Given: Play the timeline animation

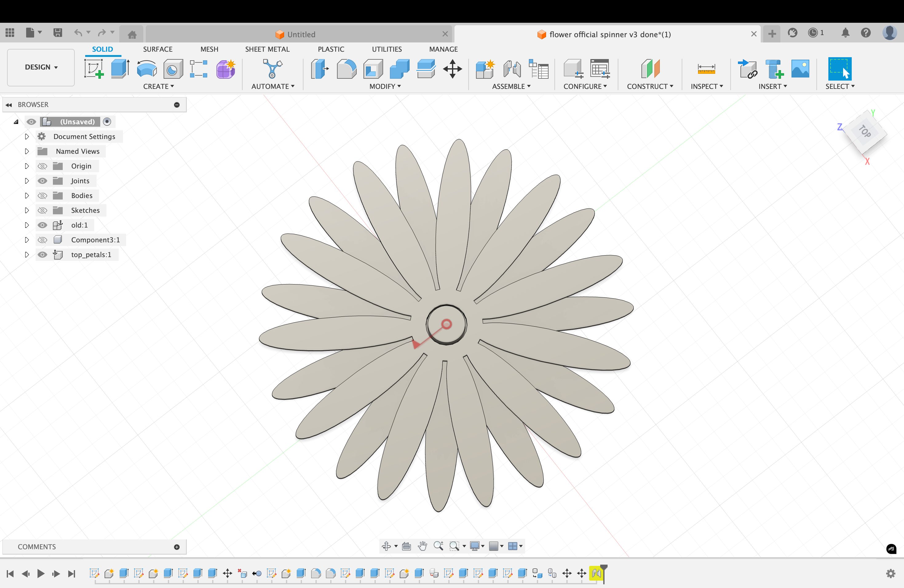Looking at the screenshot, I should (x=41, y=573).
